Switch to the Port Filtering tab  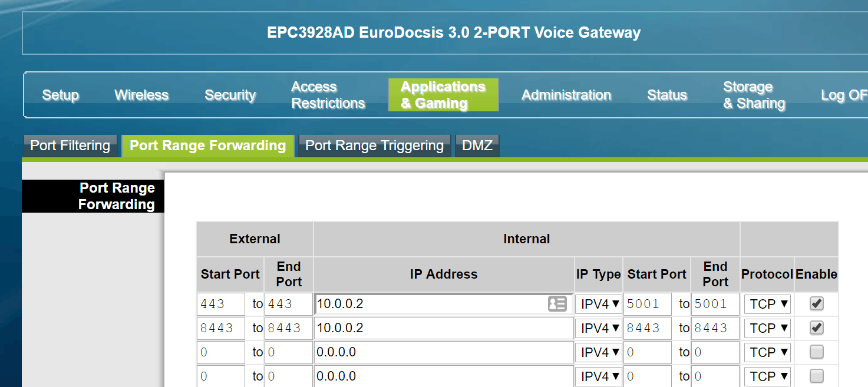pyautogui.click(x=70, y=145)
